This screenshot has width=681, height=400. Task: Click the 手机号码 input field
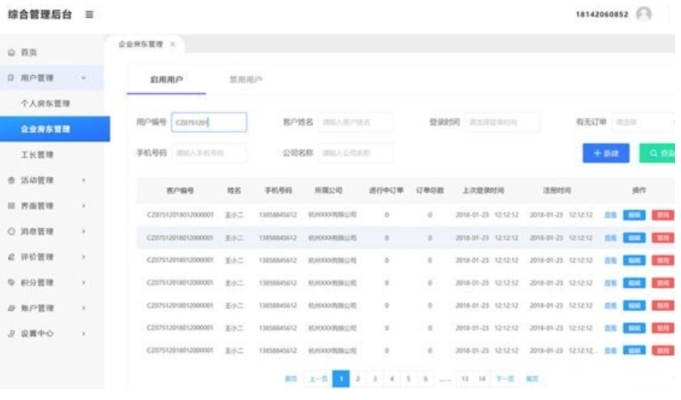[x=210, y=153]
